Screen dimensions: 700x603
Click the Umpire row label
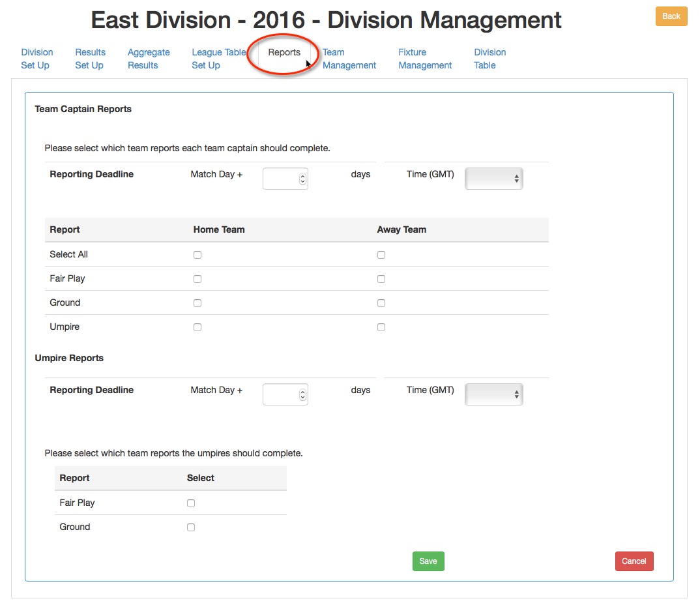point(65,327)
